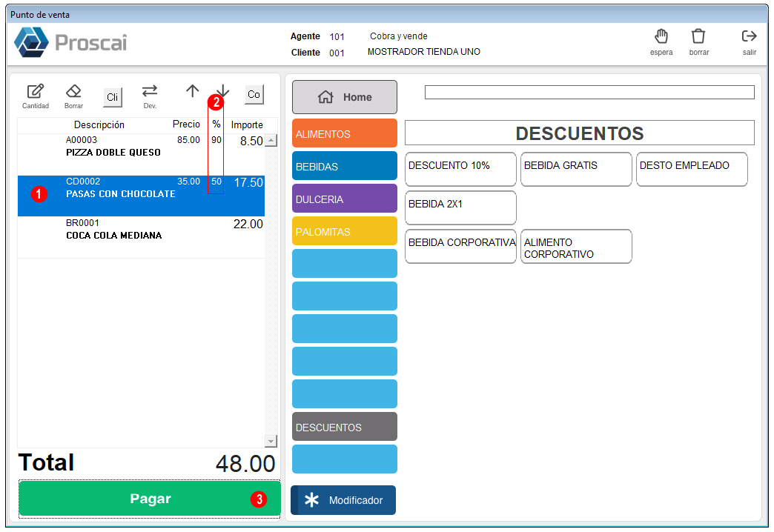774x532 pixels.
Task: Click the Cantidad edit icon
Action: tap(36, 92)
